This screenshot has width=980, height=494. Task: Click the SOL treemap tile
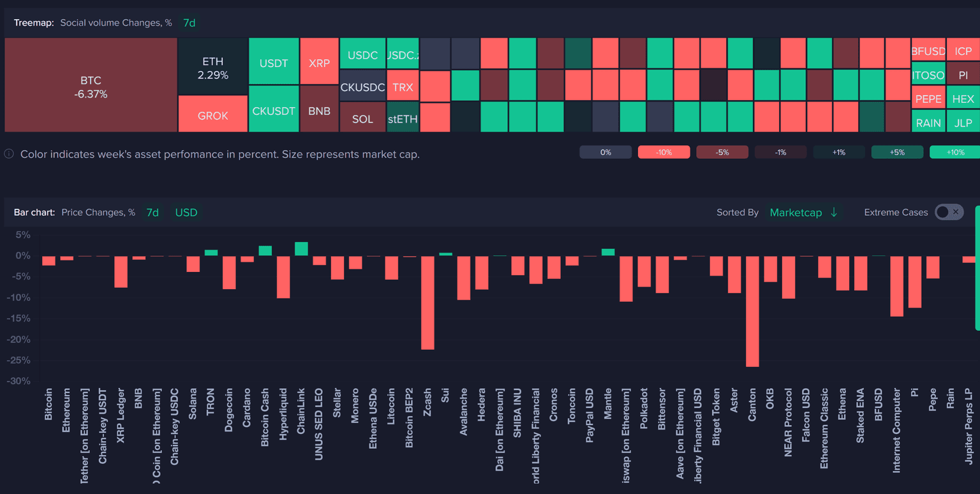coord(362,117)
